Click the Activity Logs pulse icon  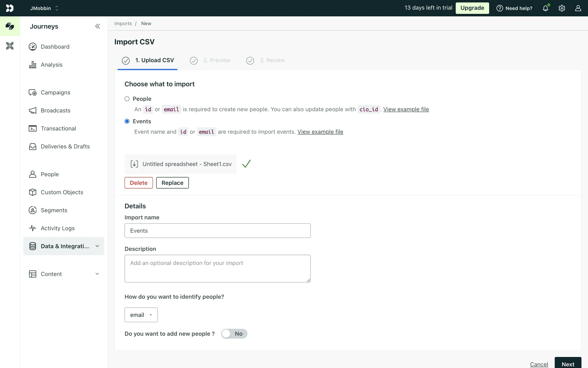pos(32,228)
